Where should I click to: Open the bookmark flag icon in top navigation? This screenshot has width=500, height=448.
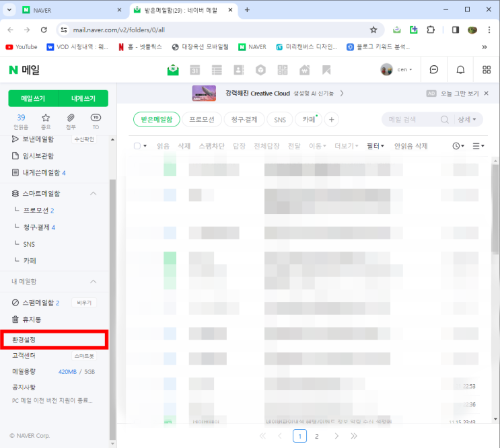[x=326, y=70]
